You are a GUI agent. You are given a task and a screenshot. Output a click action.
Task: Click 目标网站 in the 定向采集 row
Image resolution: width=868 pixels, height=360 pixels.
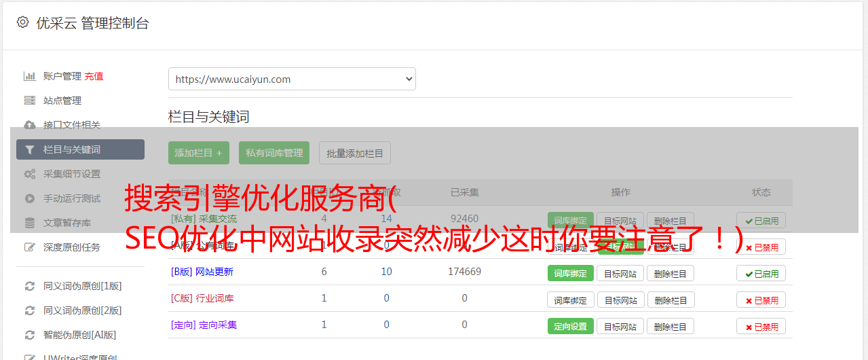click(x=620, y=326)
